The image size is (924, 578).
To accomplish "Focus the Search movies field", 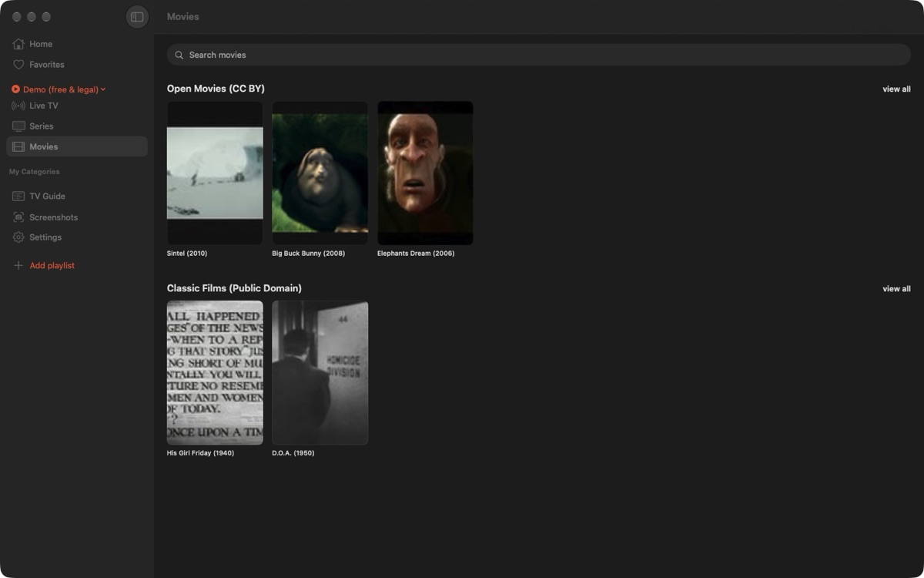I will [539, 55].
